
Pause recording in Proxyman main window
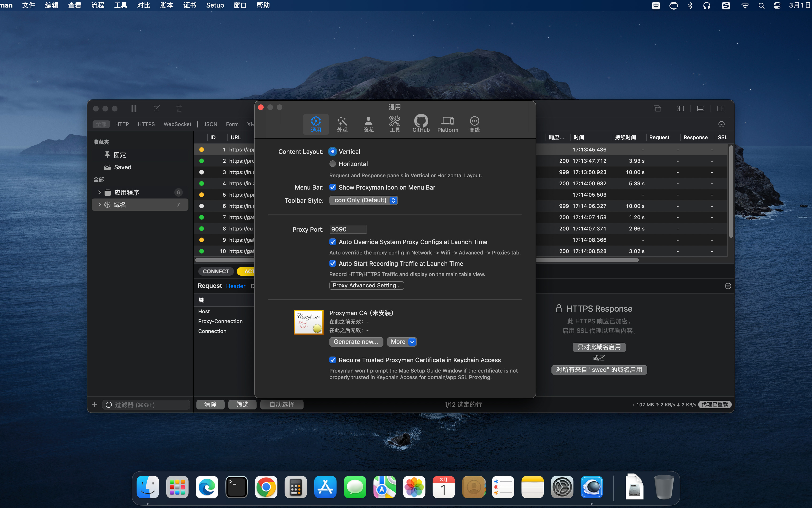(x=133, y=108)
